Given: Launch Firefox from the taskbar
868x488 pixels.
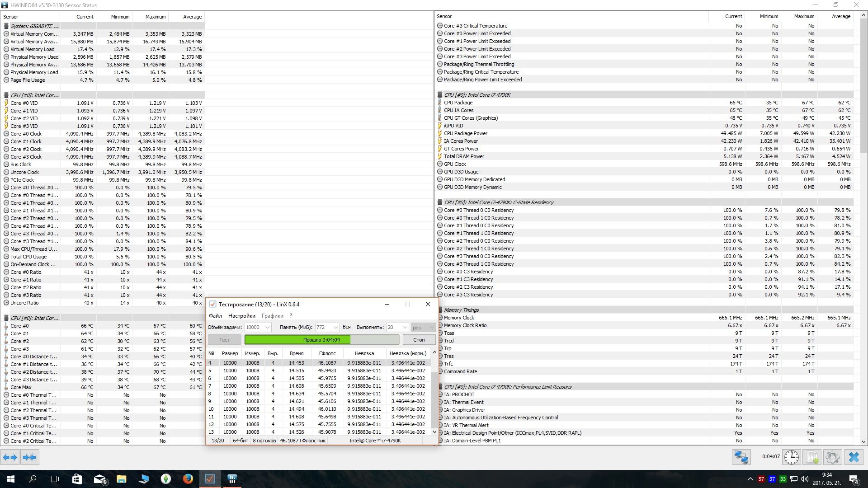Looking at the screenshot, I should pos(188,479).
